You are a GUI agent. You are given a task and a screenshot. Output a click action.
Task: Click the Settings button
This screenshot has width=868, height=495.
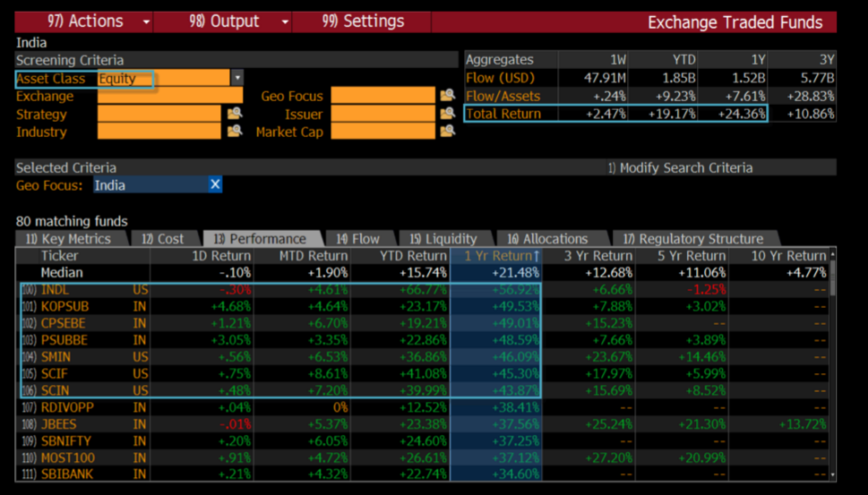click(x=364, y=21)
